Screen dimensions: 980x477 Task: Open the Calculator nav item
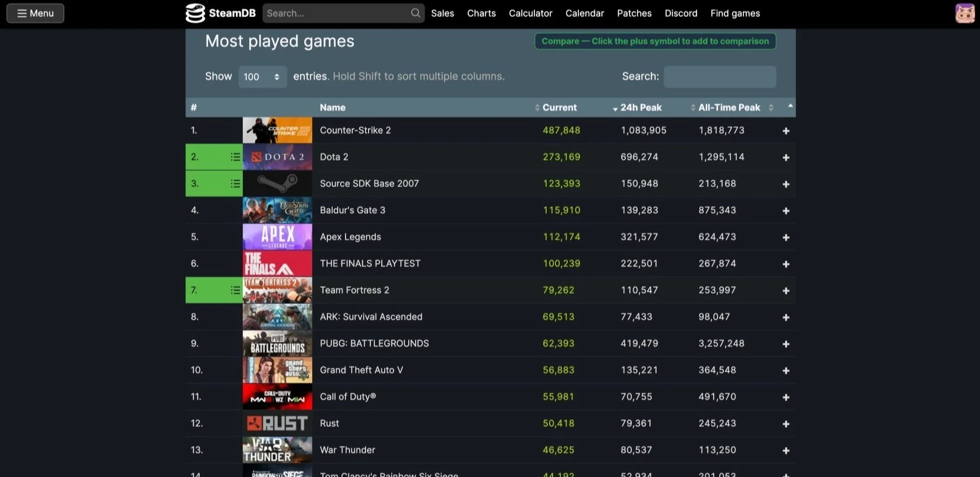tap(530, 13)
